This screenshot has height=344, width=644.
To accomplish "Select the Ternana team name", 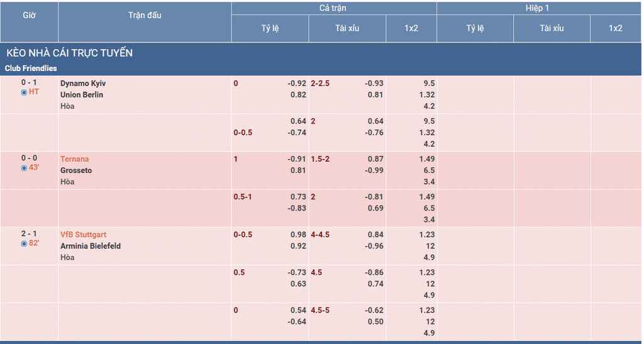I will [75, 159].
